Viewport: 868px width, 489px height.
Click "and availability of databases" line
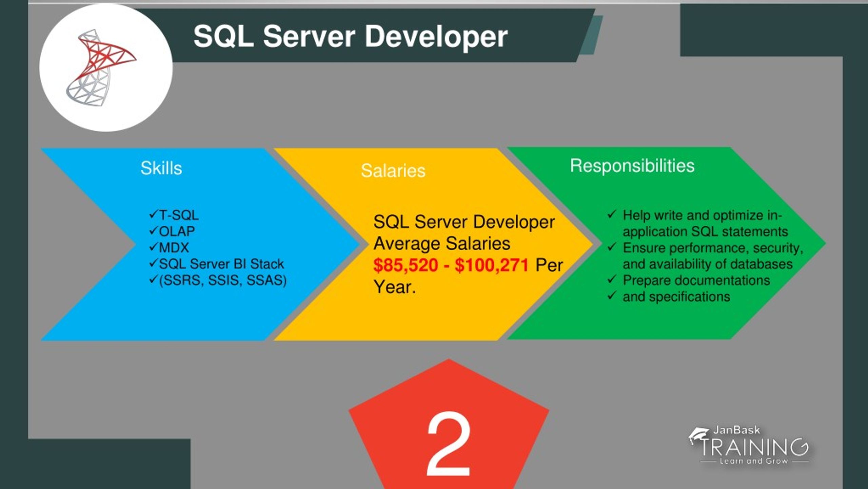708,264
